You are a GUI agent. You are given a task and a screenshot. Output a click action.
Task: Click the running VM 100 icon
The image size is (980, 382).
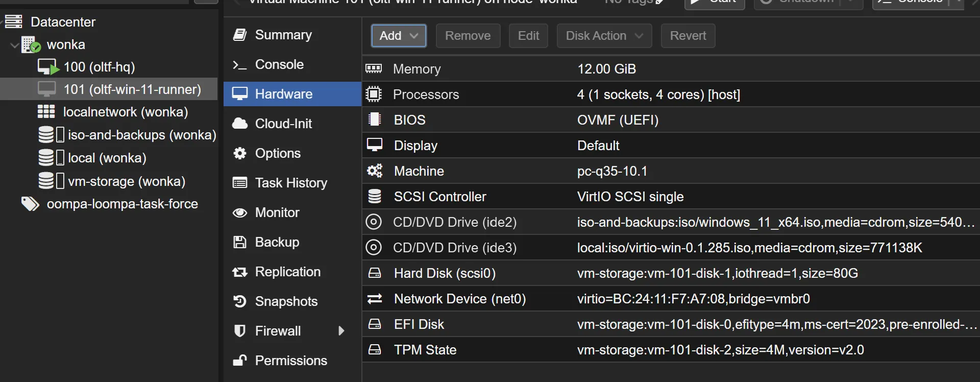(x=48, y=67)
